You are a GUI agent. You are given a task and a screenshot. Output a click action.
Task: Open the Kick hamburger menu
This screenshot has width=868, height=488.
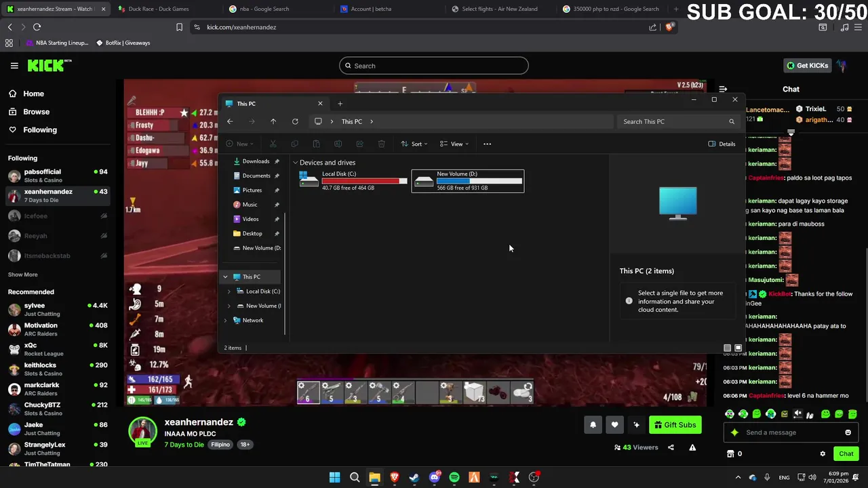(14, 66)
